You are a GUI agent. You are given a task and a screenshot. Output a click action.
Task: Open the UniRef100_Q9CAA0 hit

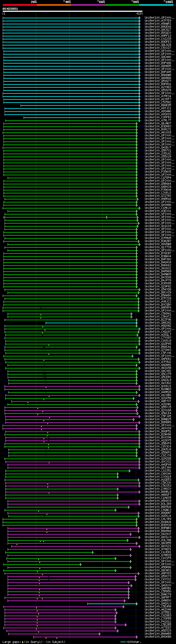(158, 57)
